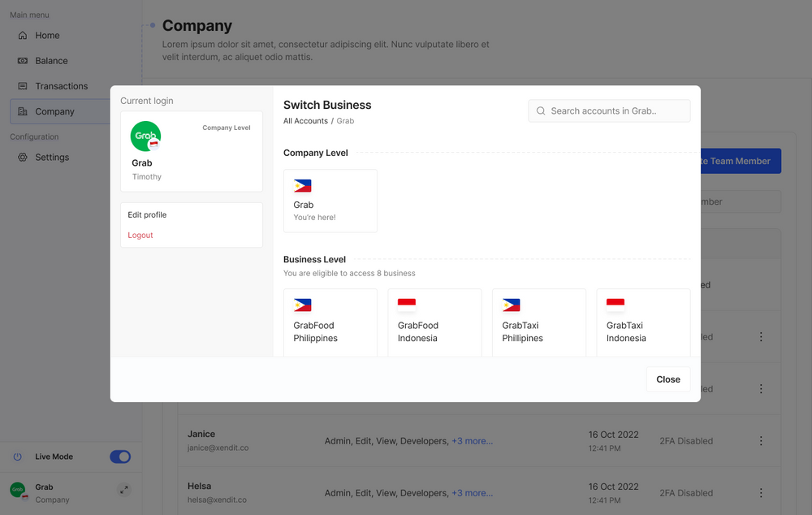The width and height of the screenshot is (812, 515).
Task: Click the magnifier icon in the search field
Action: tap(540, 110)
